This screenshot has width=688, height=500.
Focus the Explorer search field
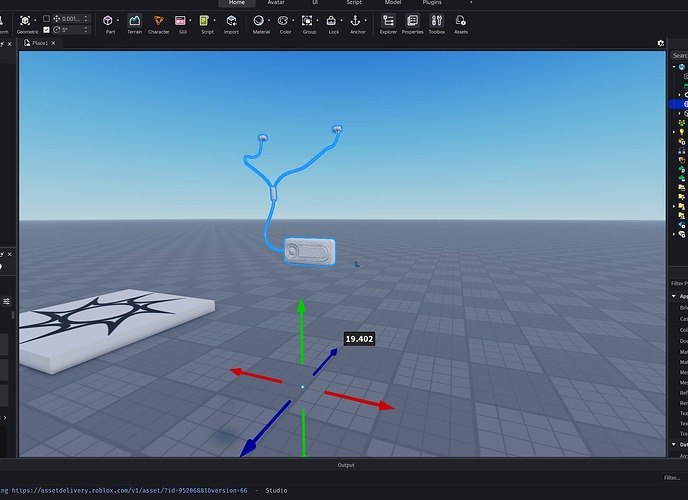tap(679, 55)
